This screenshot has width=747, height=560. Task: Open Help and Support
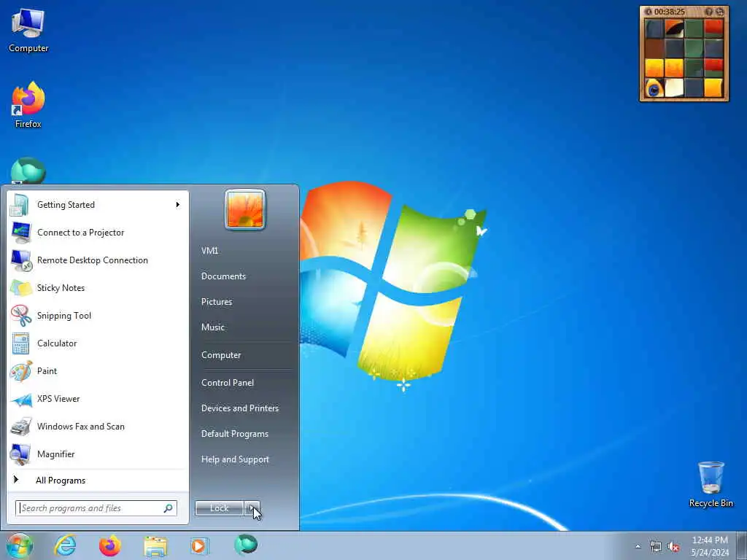pyautogui.click(x=235, y=459)
